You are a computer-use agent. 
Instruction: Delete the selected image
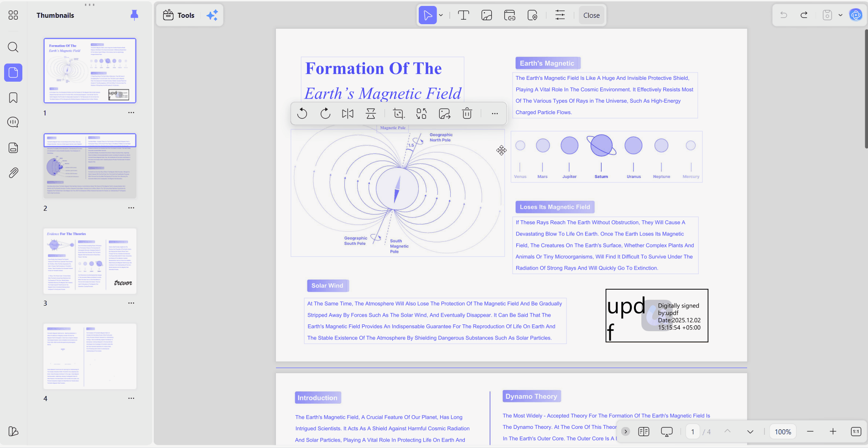pos(467,114)
